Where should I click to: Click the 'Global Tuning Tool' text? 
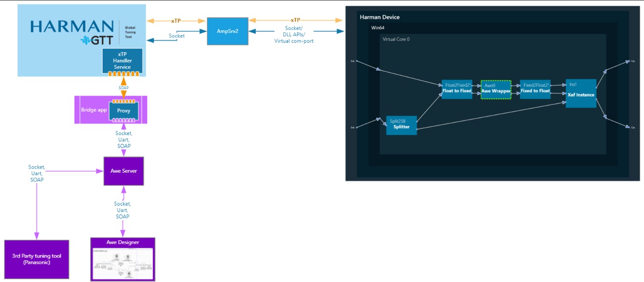(x=130, y=32)
